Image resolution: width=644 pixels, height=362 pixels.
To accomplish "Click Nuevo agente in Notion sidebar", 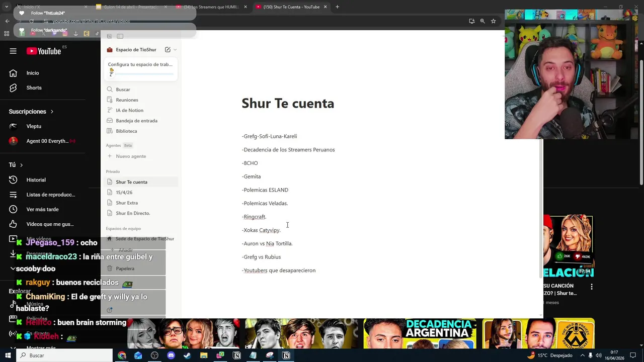I will 141,156.
